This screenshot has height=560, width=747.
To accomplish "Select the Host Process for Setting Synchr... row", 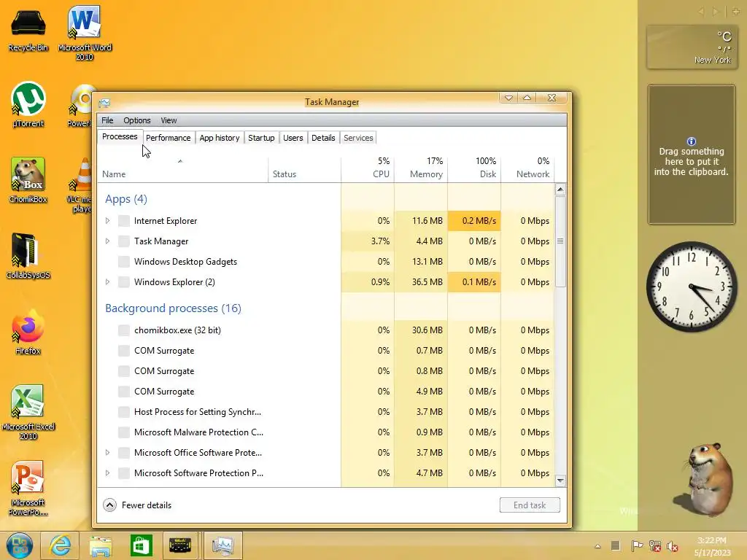I will point(326,412).
